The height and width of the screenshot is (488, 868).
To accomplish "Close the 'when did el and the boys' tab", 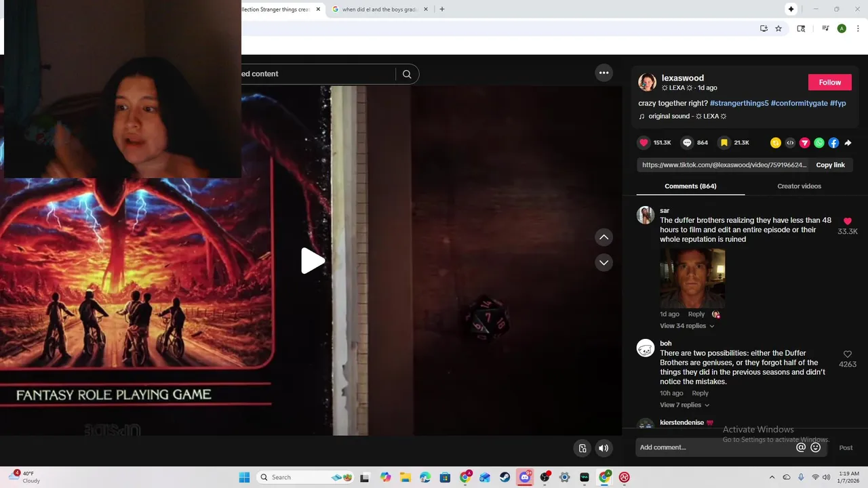I will 426,9.
